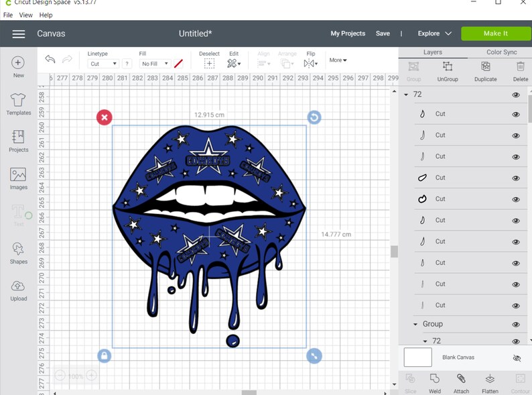Zoom in the canvas with plus
The image size is (532, 395).
pyautogui.click(x=91, y=376)
